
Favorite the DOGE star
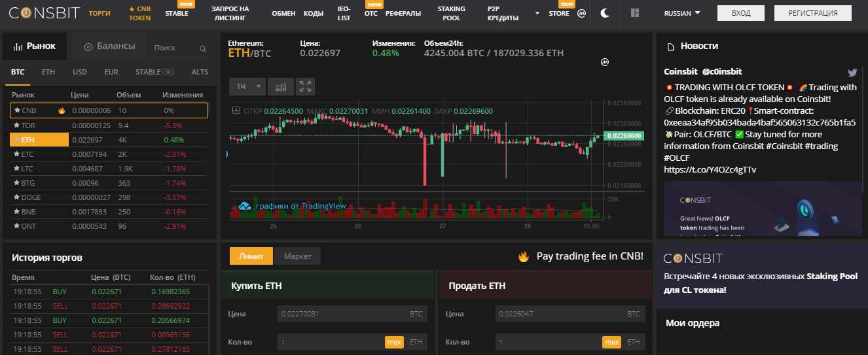coord(17,197)
